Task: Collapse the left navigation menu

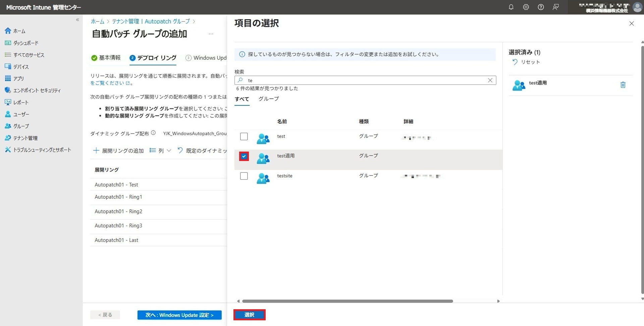Action: pos(77,20)
